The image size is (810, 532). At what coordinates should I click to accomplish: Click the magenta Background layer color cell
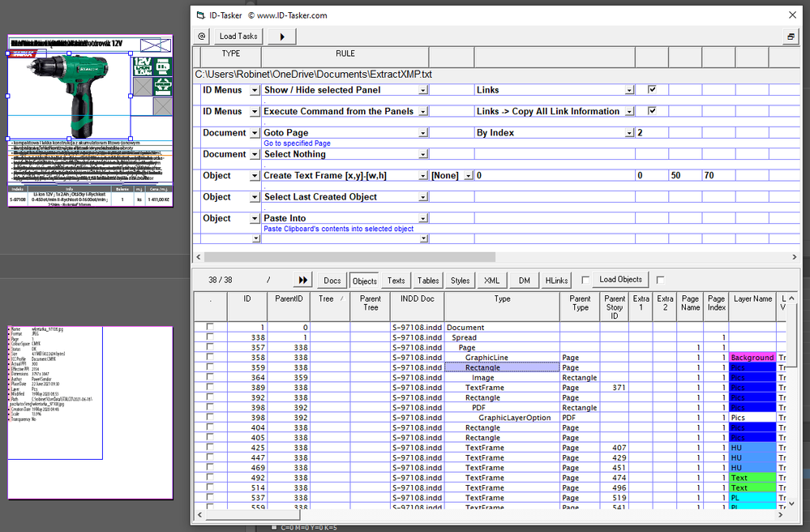(752, 357)
